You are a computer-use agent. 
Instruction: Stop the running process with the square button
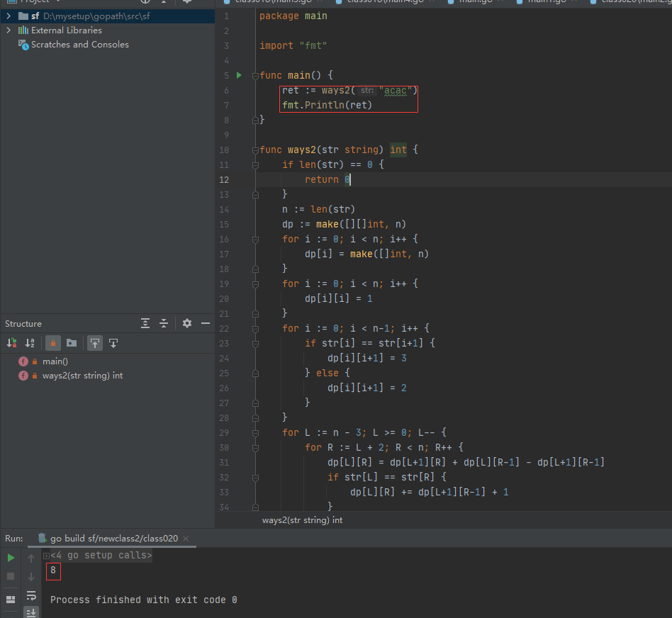(x=11, y=576)
